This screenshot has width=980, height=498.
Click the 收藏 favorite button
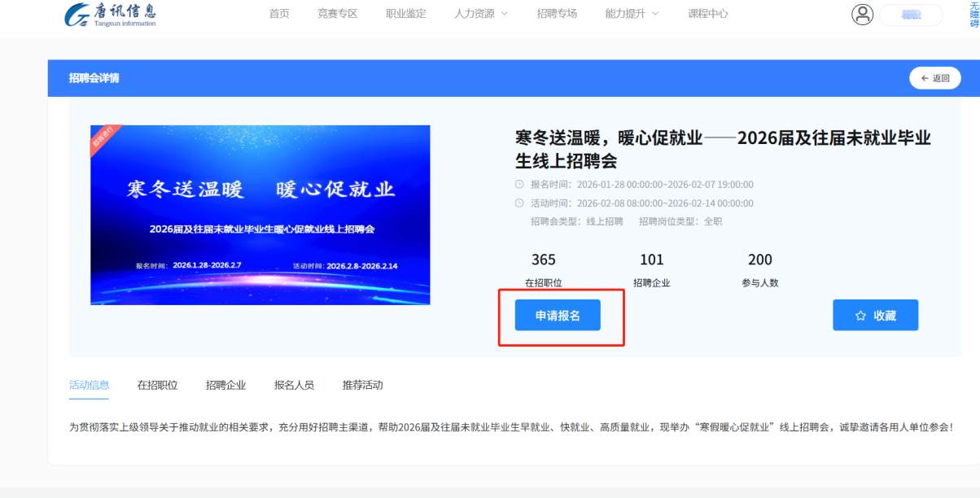875,315
